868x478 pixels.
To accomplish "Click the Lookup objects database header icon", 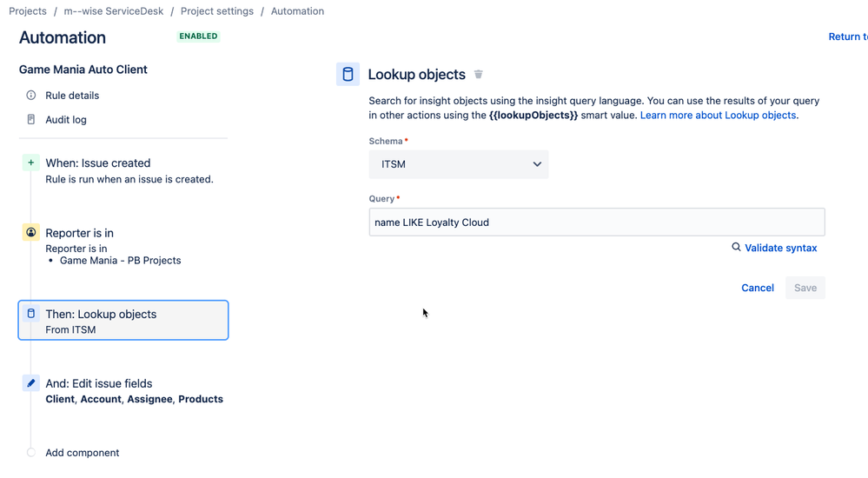I will (x=348, y=74).
